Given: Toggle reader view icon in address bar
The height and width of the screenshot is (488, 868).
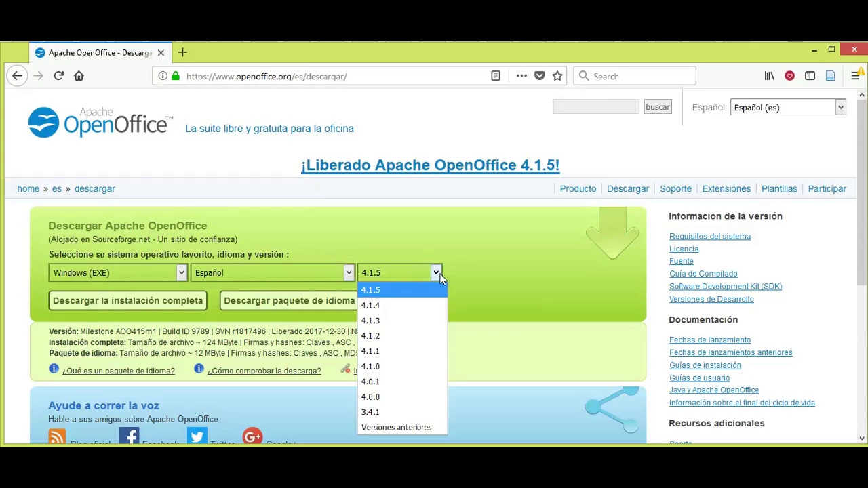Looking at the screenshot, I should pos(496,76).
